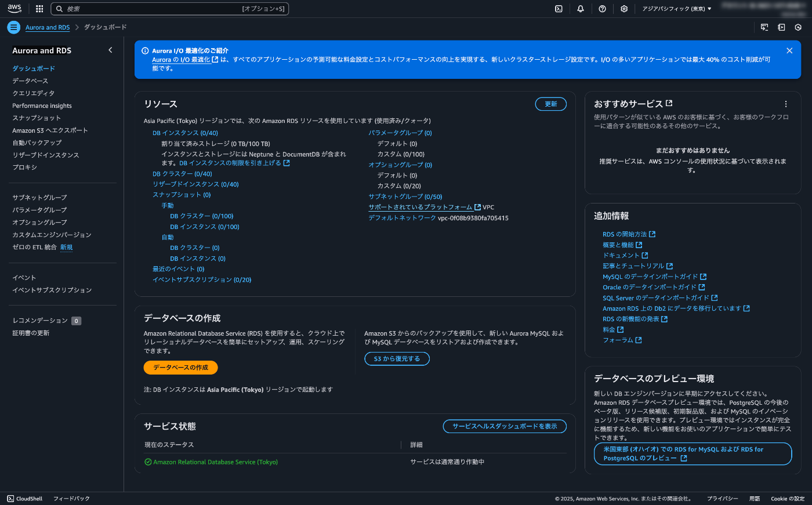Click the info icon in Aurora I/O banner

[146, 51]
